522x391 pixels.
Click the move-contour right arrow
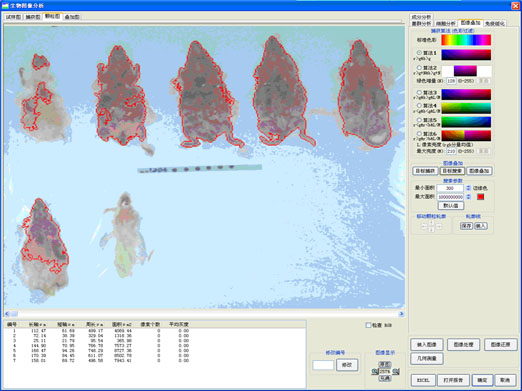point(439,226)
